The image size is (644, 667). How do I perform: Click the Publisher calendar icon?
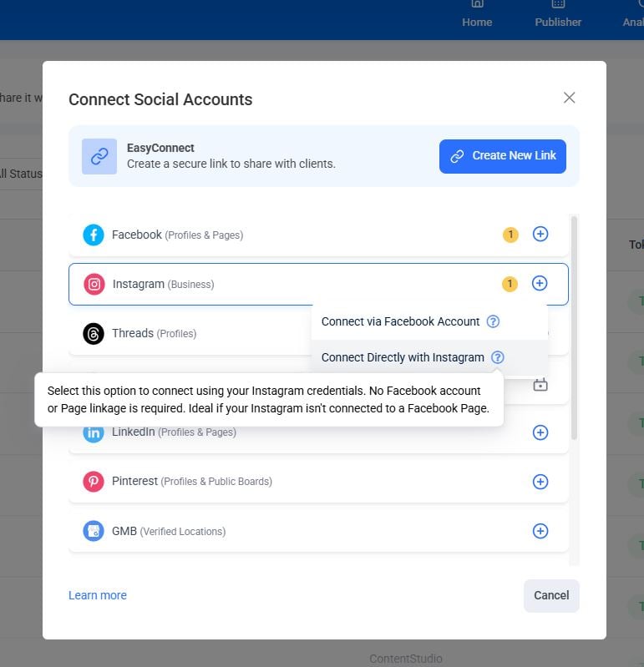click(558, 4)
